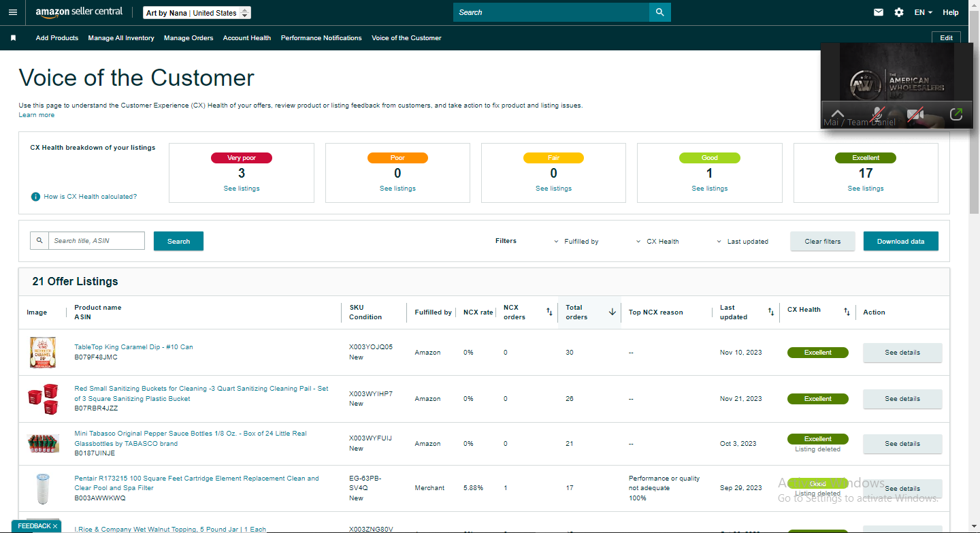Open Red Small Sanitizing Buckets product link

tap(201, 393)
